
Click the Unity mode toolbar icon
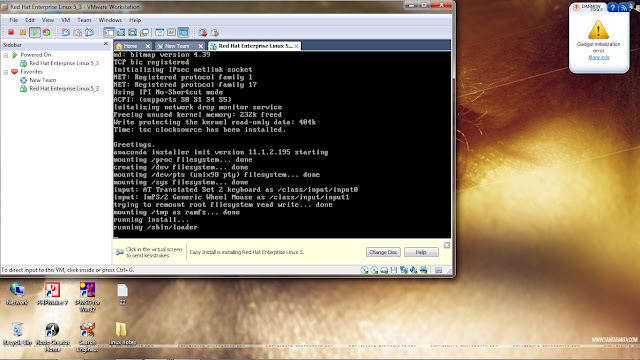(x=144, y=32)
